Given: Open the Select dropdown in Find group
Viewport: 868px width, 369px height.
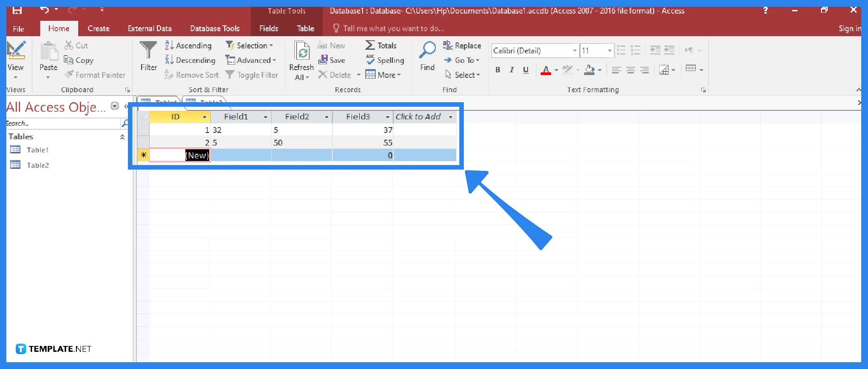Looking at the screenshot, I should 462,75.
